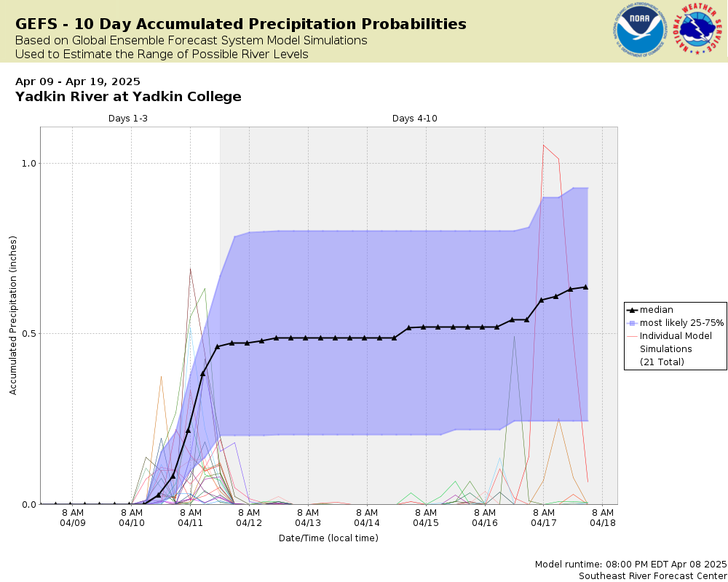Viewport: 728px width, 582px height.
Task: Click the Date/Time (local time) axis title
Action: tap(329, 538)
